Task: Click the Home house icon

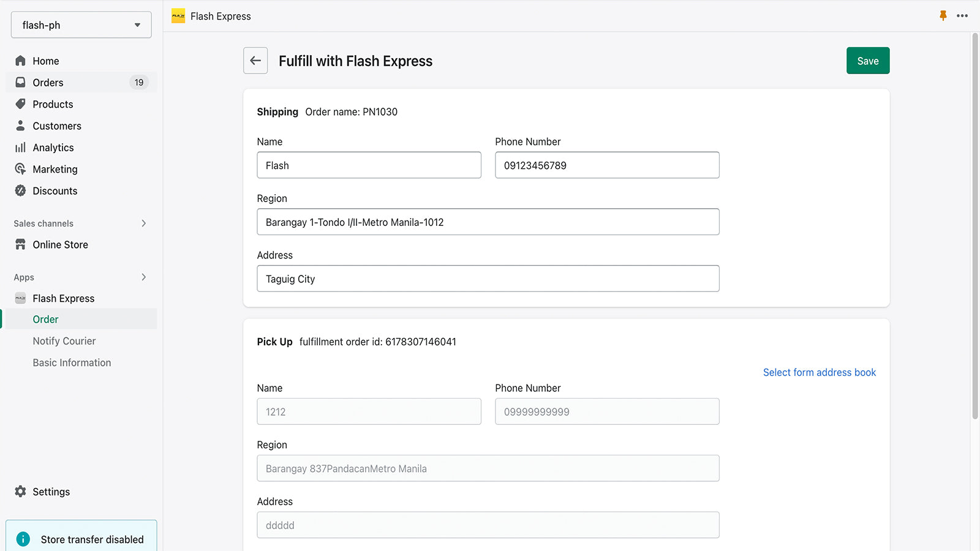Action: click(20, 61)
